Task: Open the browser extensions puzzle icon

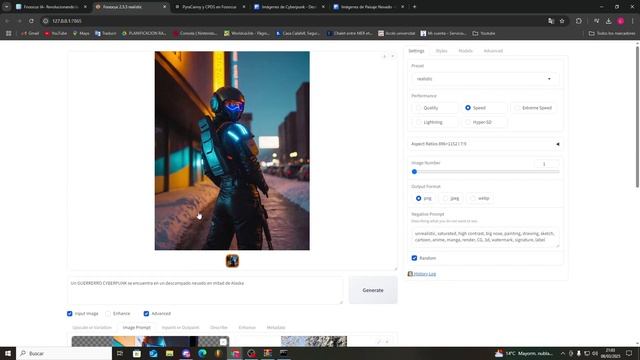Action: (x=579, y=21)
